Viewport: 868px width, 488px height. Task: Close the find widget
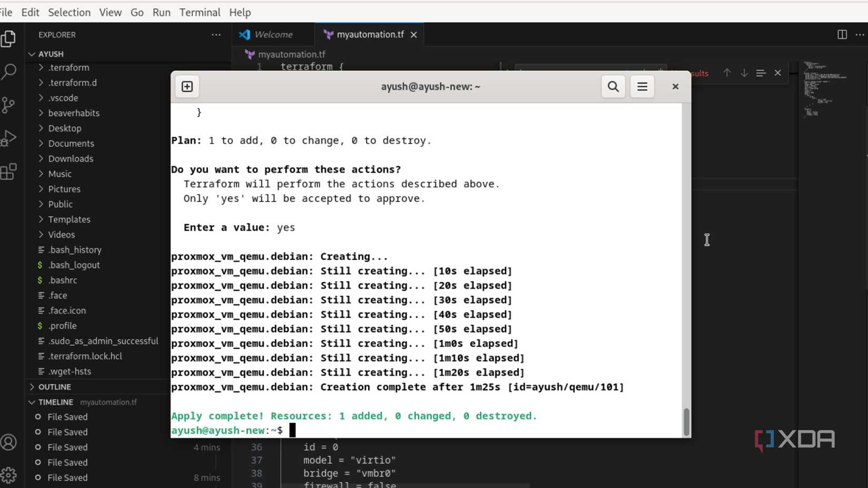pos(778,73)
